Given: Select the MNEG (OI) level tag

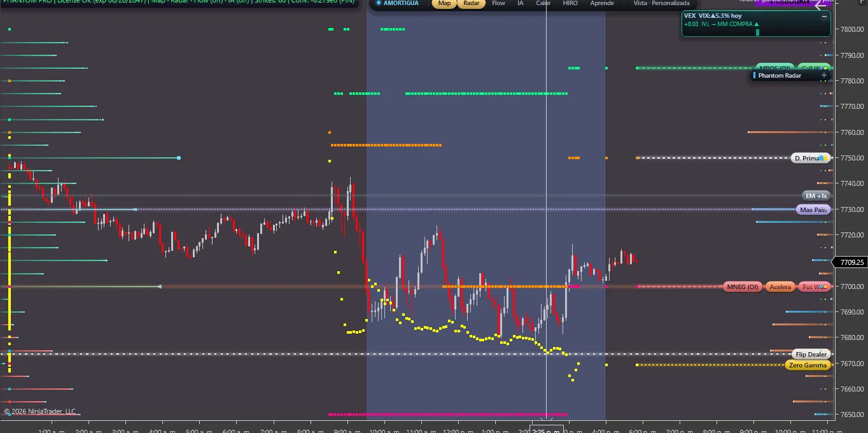Looking at the screenshot, I should (x=743, y=287).
